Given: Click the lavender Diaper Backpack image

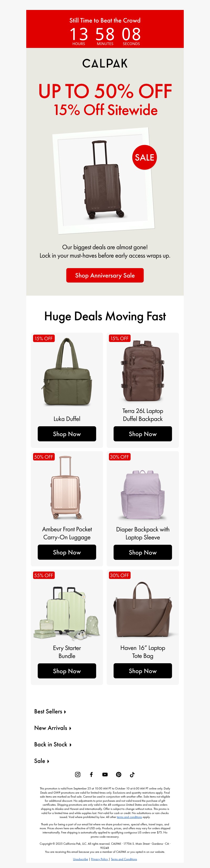Looking at the screenshot, I should coord(143,495).
